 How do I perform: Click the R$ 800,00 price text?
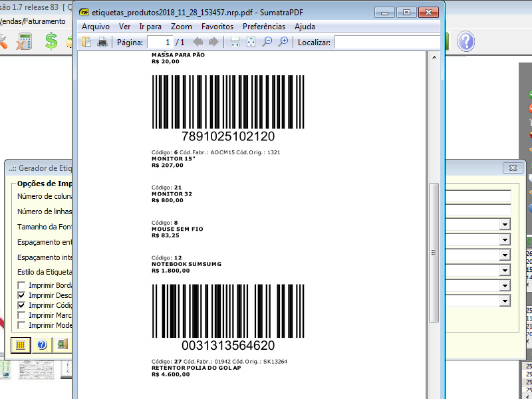click(168, 201)
